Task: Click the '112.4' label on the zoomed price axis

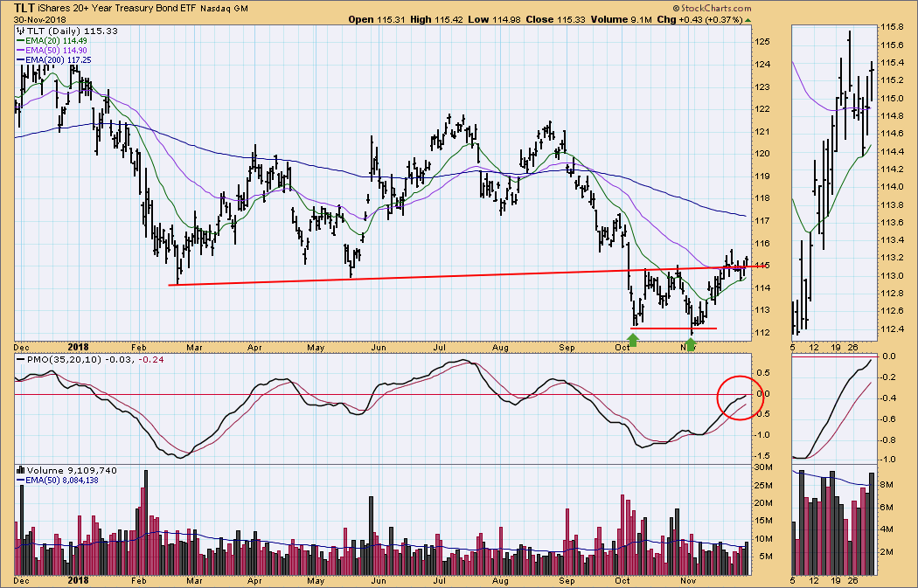Action: click(891, 329)
